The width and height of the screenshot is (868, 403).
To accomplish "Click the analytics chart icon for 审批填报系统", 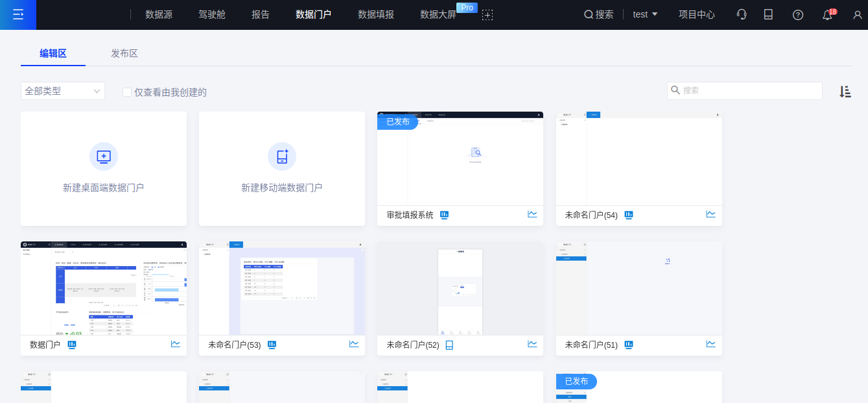I will (x=532, y=214).
